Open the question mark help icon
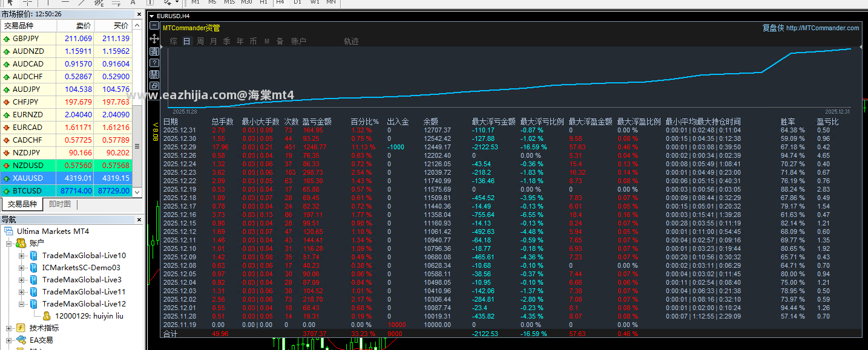Screen dimensions: 868x350 pos(154,62)
